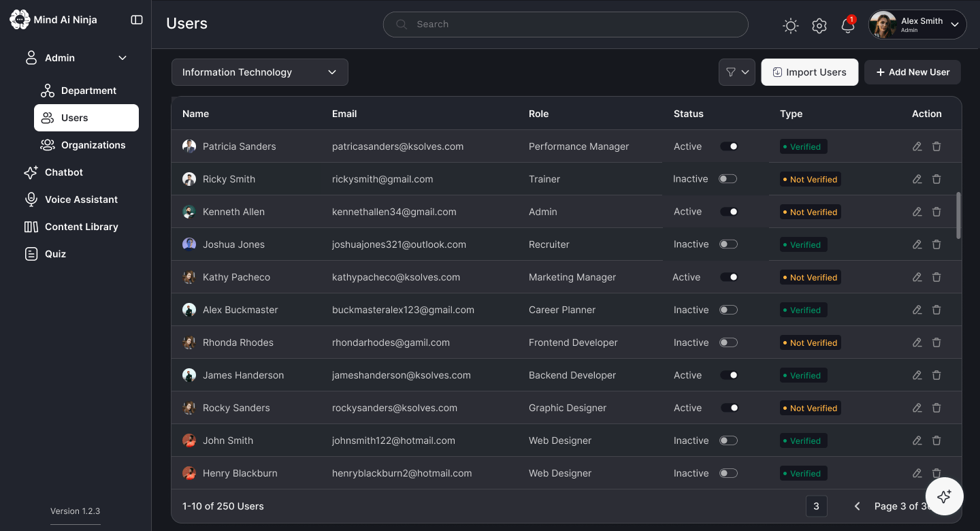Edit Rhonda Rhodes user
Screen dimensions: 980x531
click(917, 342)
